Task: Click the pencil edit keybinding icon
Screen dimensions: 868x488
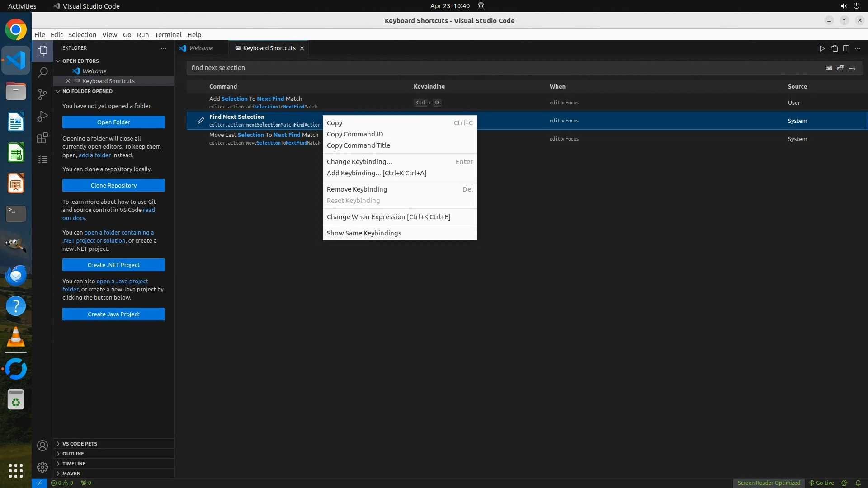Action: pos(201,121)
